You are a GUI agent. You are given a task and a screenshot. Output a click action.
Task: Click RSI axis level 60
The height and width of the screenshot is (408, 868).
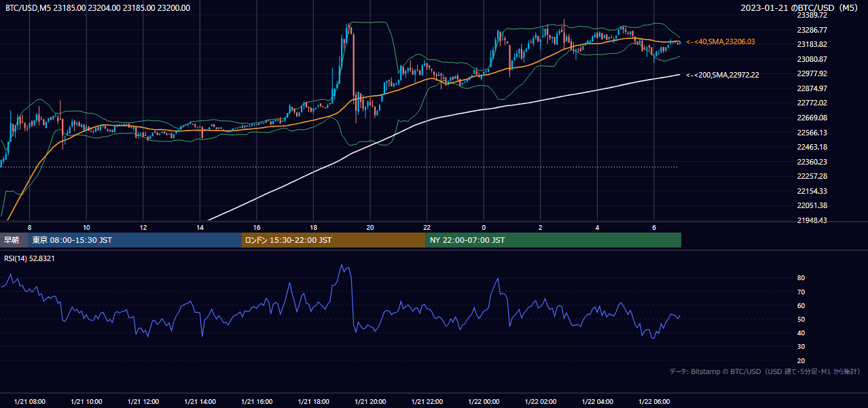(801, 305)
